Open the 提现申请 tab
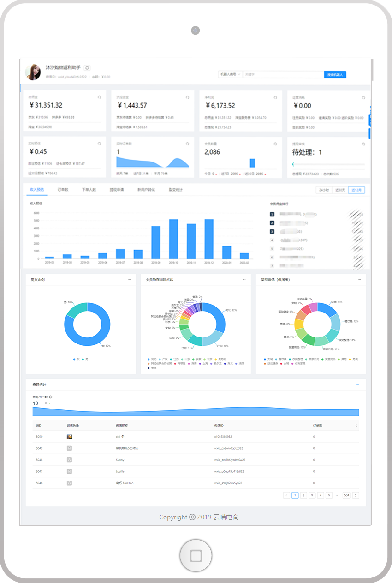The width and height of the screenshot is (392, 583). point(117,190)
